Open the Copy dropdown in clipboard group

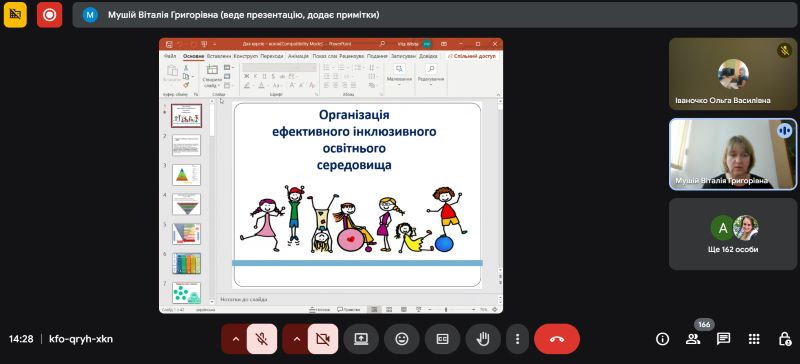[193, 77]
